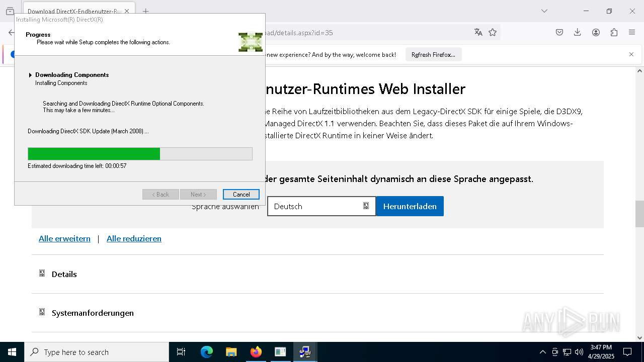The height and width of the screenshot is (362, 644).
Task: Open the Firefox View icon
Action: pos(10,11)
